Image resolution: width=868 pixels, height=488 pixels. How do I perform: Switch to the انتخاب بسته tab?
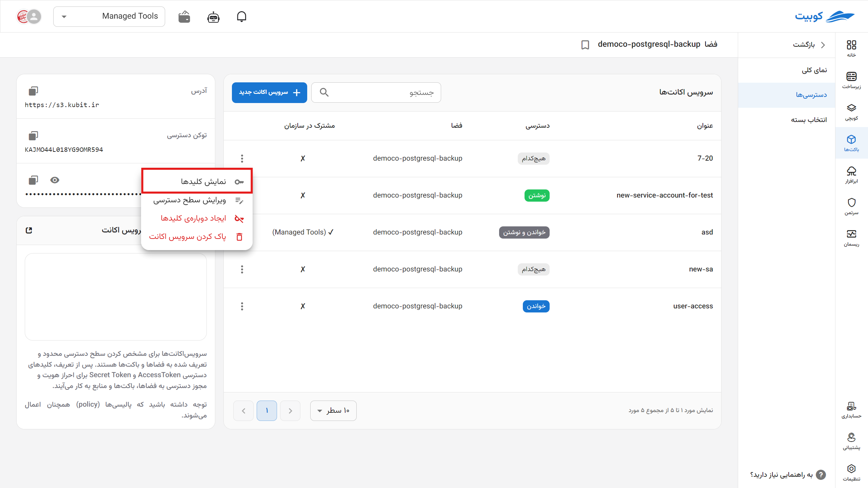point(787,120)
